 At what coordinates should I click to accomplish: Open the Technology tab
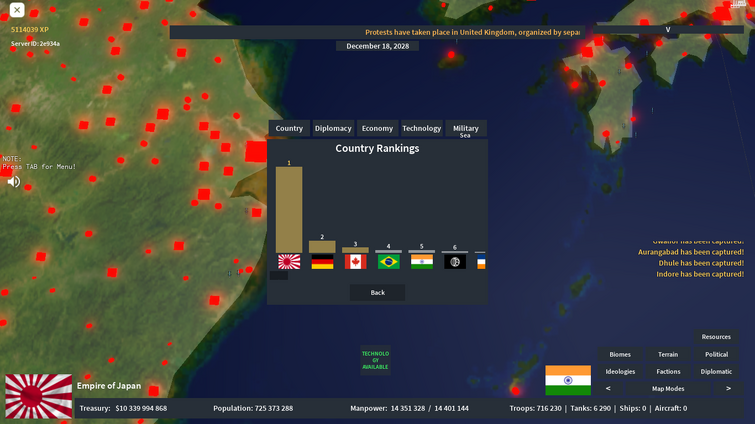[422, 128]
